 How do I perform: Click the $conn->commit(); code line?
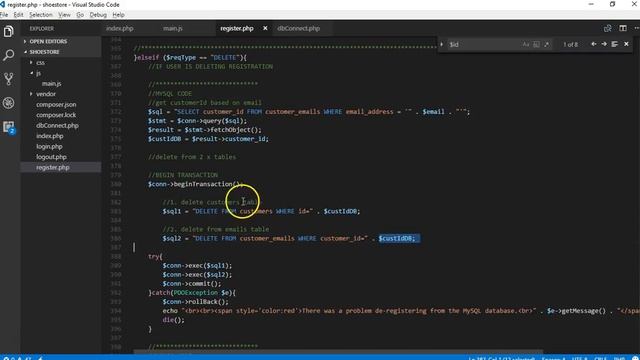[x=191, y=284]
